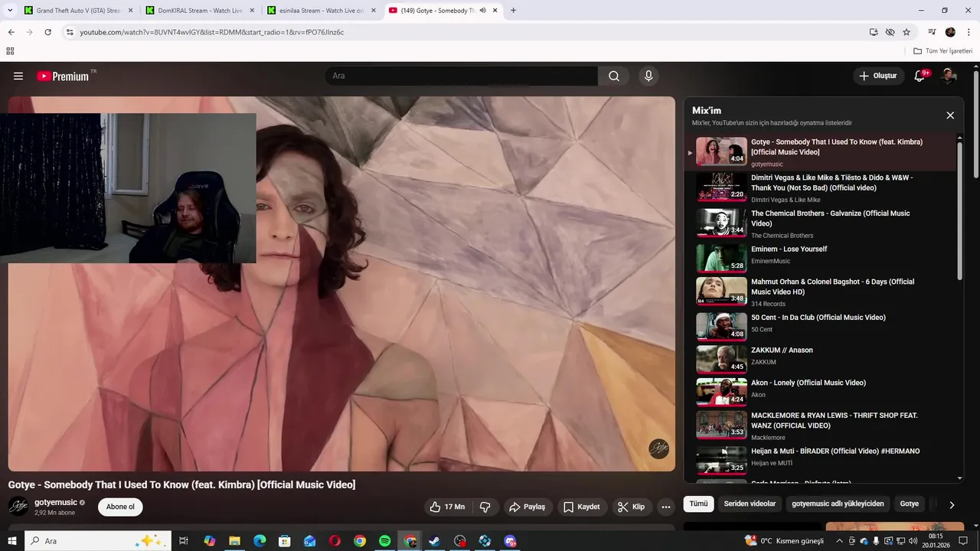Click the Gotye watermark logo on video
Screen dimensions: 980x551
point(658,449)
